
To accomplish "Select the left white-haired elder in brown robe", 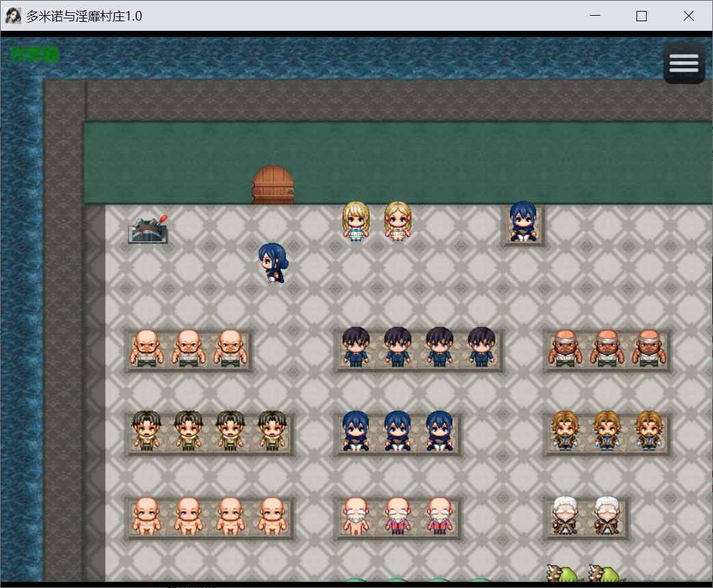I will (x=565, y=516).
